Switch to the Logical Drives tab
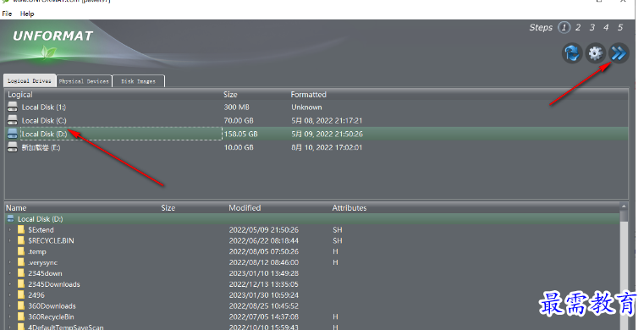 point(29,81)
